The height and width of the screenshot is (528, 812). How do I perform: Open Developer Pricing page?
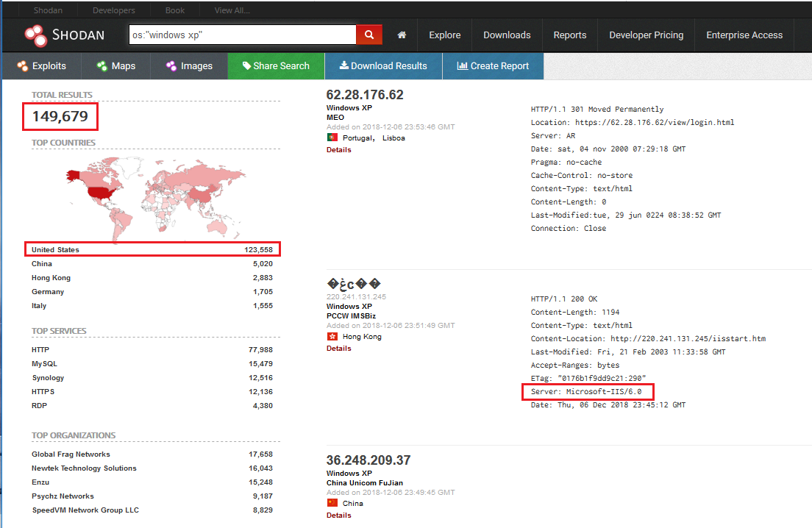click(647, 35)
